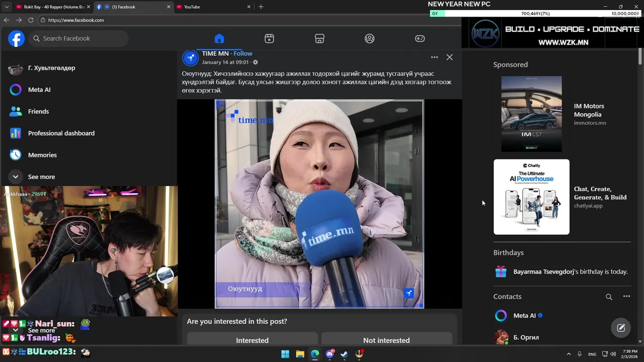This screenshot has width=644, height=362.
Task: Click Follow next to TIME MN
Action: click(x=243, y=54)
